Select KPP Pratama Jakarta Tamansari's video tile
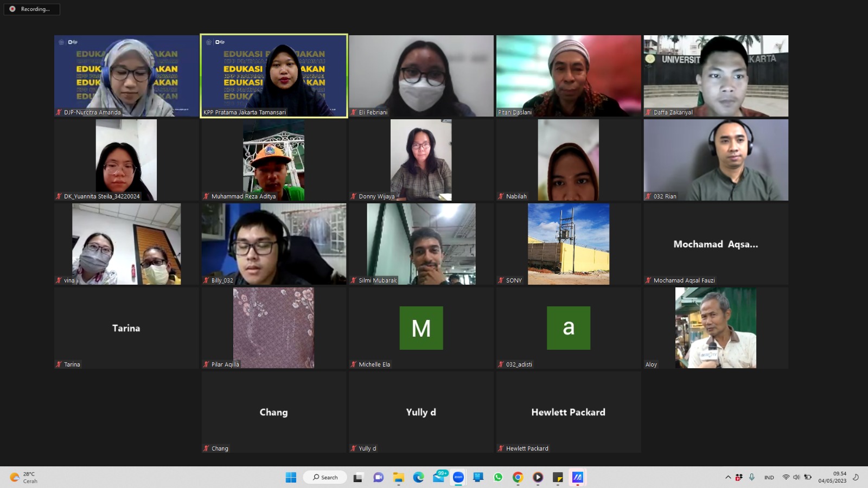 pos(274,75)
